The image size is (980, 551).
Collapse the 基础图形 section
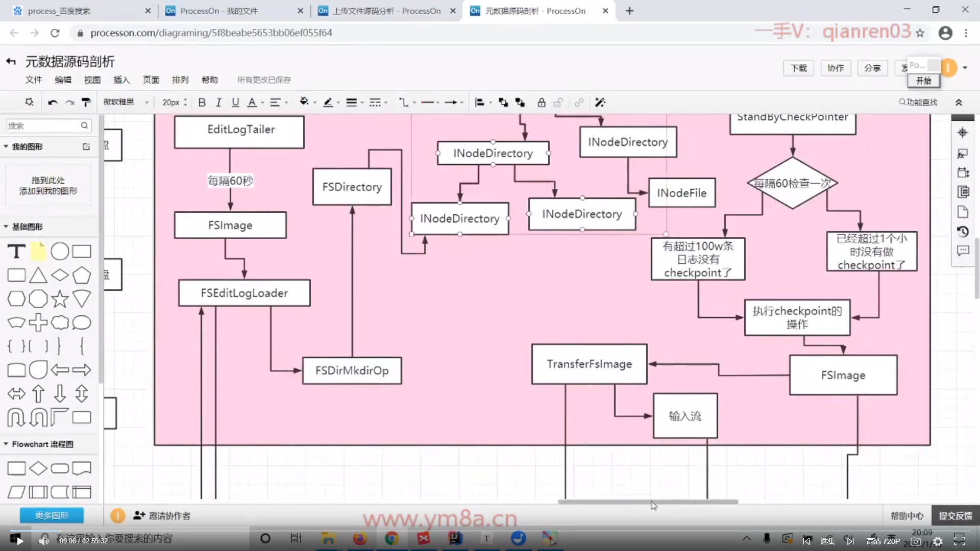(x=6, y=227)
